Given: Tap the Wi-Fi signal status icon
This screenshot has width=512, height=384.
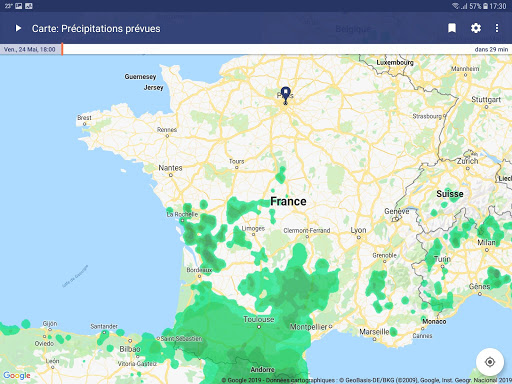Looking at the screenshot, I should (x=455, y=6).
